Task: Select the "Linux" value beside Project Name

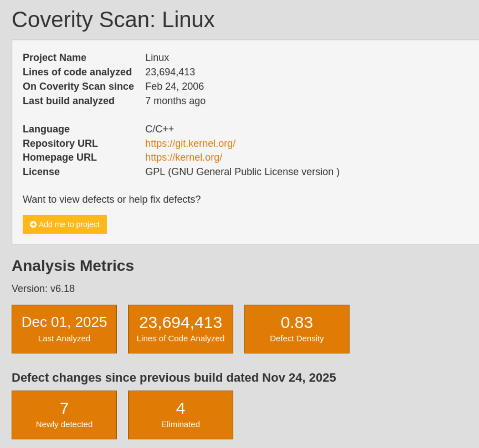Action: click(157, 58)
